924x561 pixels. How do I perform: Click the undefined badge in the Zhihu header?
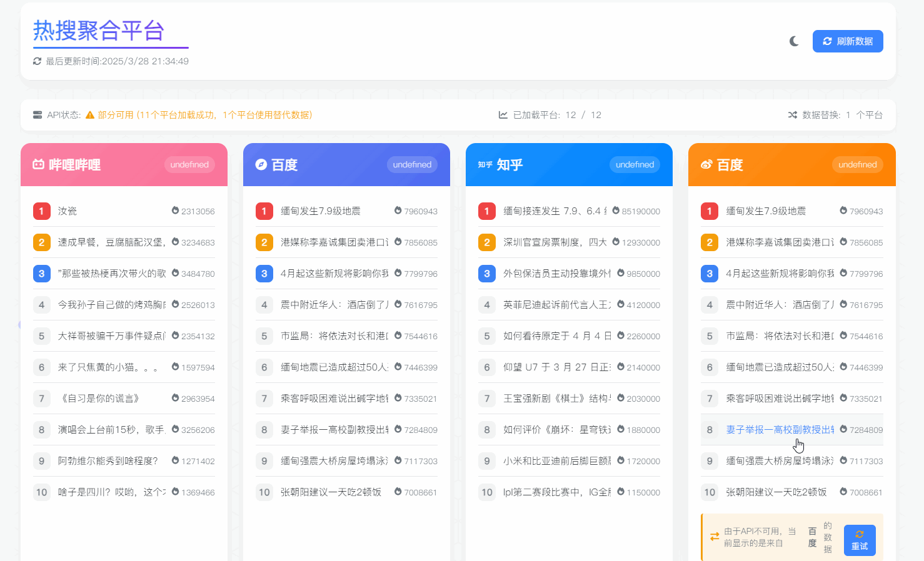point(635,164)
